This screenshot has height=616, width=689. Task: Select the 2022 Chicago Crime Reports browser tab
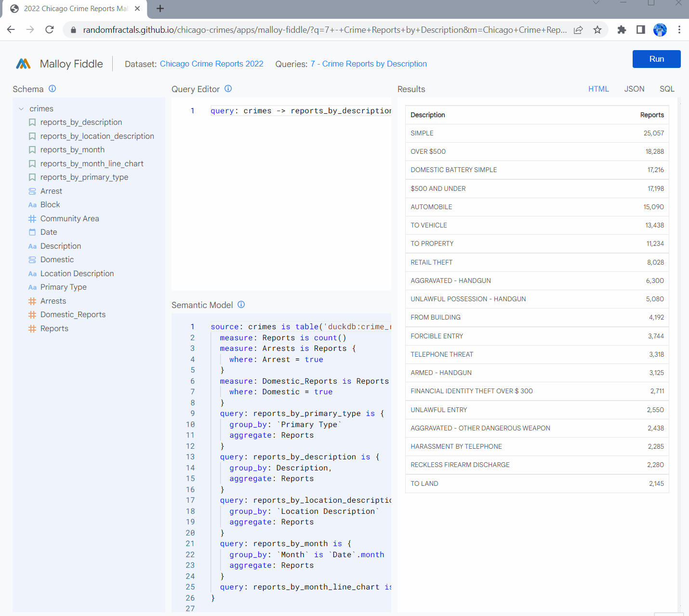pyautogui.click(x=75, y=9)
